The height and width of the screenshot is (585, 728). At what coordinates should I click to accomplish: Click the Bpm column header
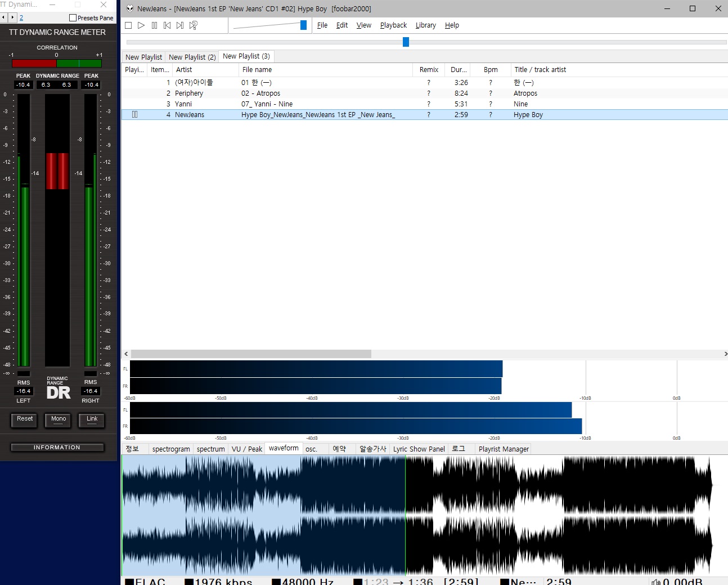491,70
